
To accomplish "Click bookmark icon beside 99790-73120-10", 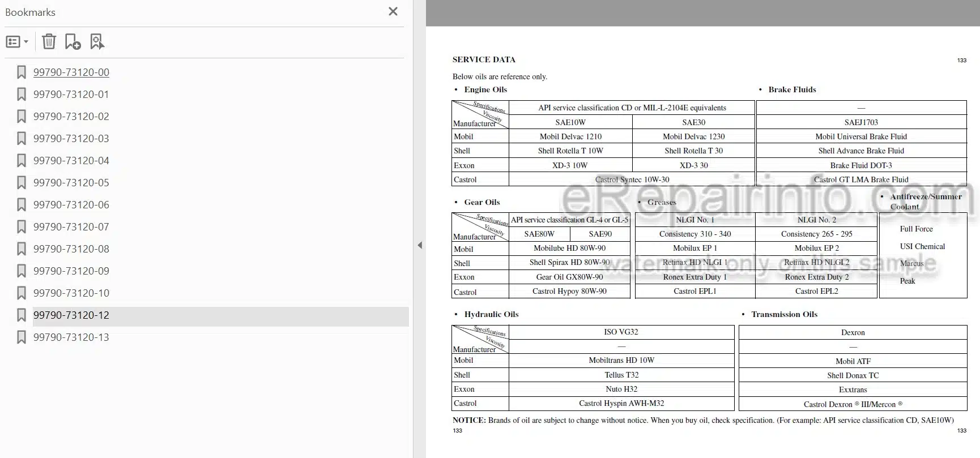I will point(22,293).
